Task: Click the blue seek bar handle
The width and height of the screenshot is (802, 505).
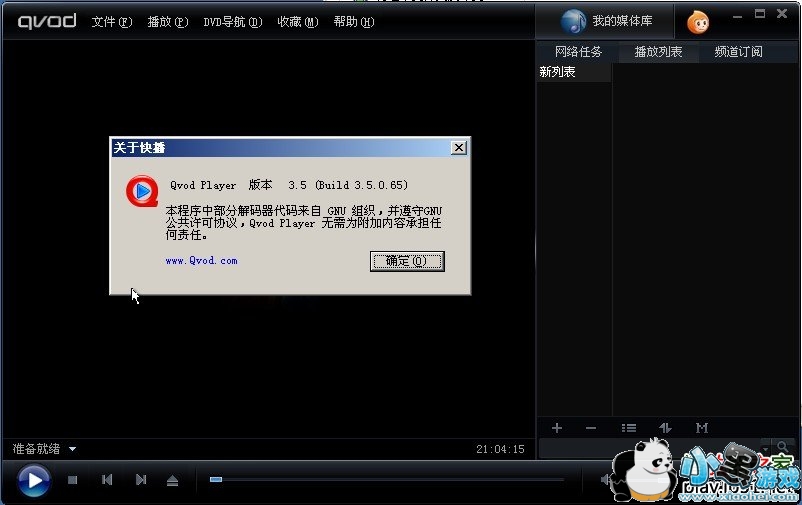Action: tap(216, 479)
